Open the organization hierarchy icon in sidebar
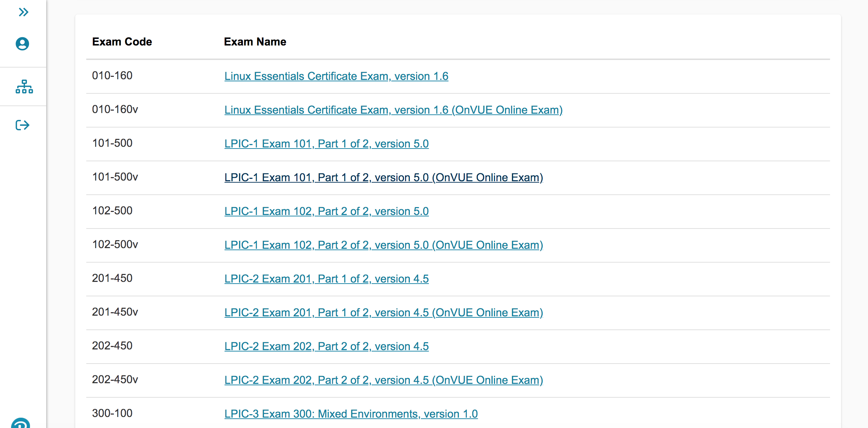This screenshot has height=428, width=868. pos(24,86)
